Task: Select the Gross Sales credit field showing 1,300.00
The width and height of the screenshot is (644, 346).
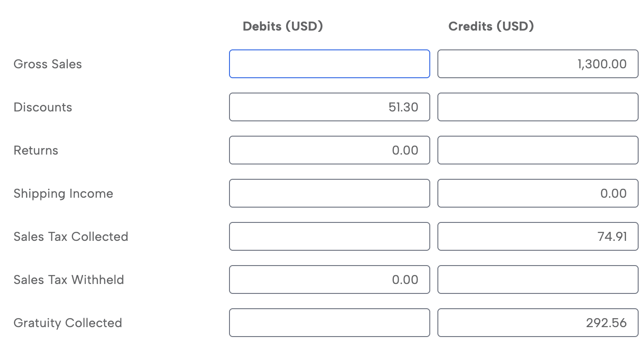Action: tap(538, 64)
